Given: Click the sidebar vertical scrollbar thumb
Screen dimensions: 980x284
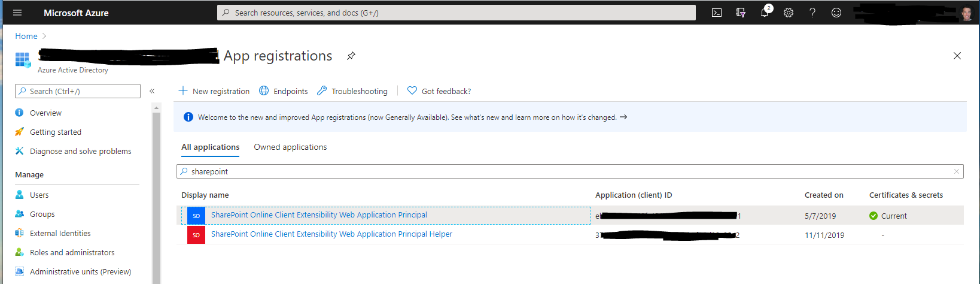Looking at the screenshot, I should coord(157,198).
